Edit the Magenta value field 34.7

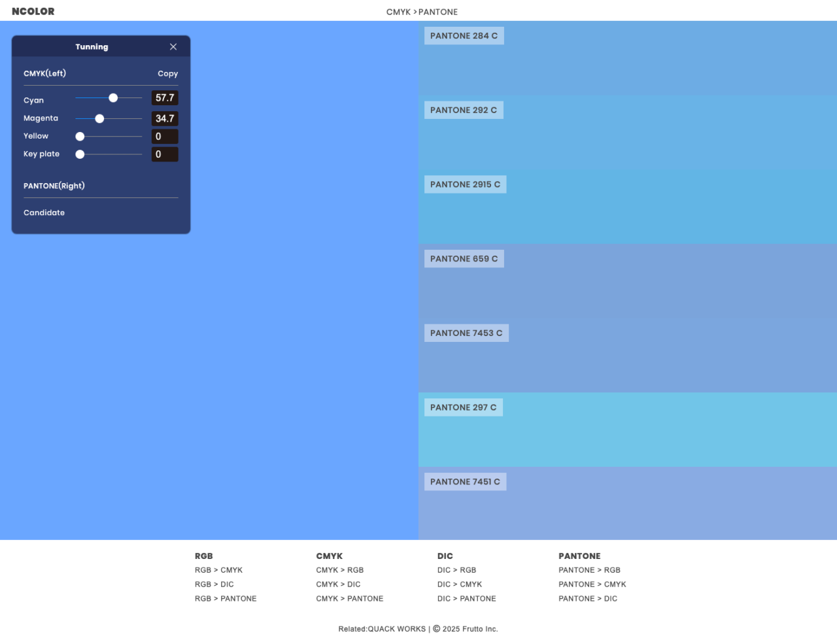pyautogui.click(x=165, y=118)
